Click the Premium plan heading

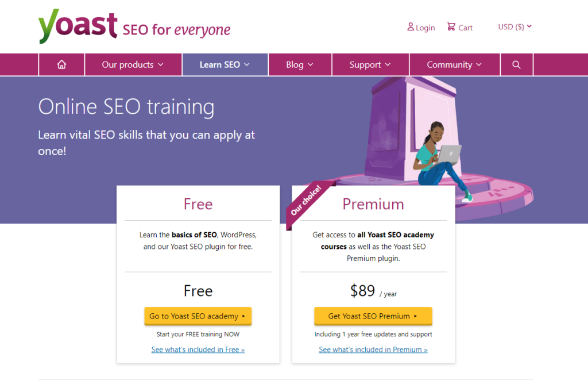point(373,204)
